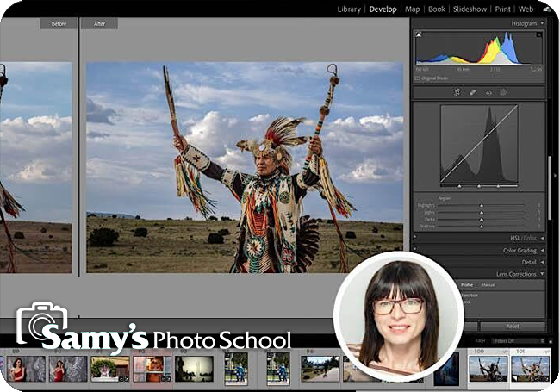Toggle shadow clipping indicator in histogram
Image resolution: width=560 pixels, height=392 pixels.
[x=419, y=34]
